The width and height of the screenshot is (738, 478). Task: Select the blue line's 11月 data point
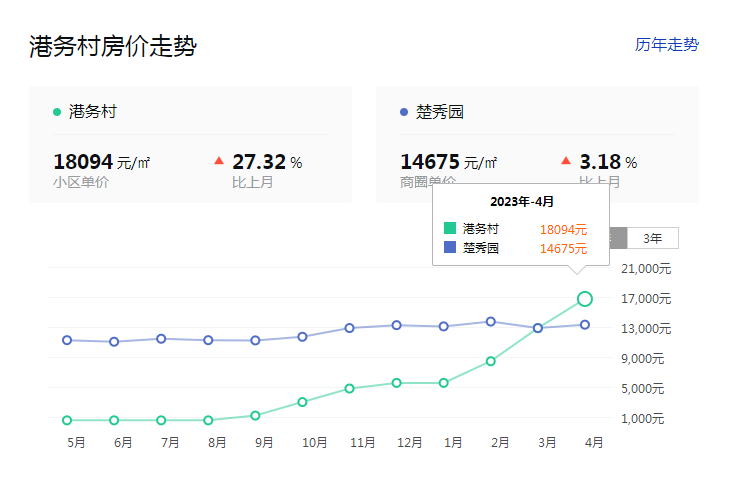coord(349,328)
